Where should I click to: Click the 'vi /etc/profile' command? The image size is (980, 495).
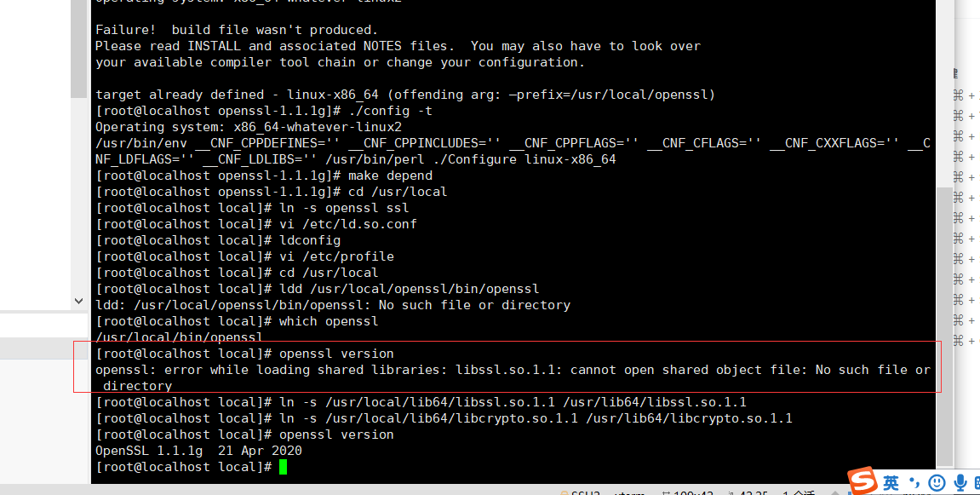[x=336, y=256]
